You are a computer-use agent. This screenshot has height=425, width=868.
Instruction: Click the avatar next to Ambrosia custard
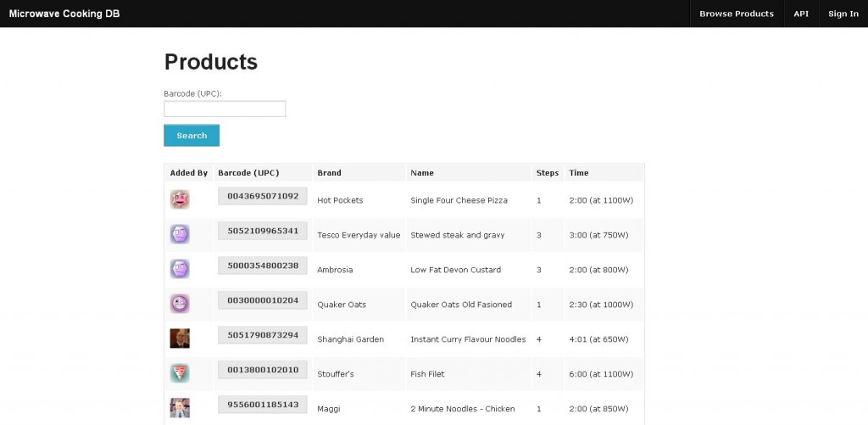point(180,269)
